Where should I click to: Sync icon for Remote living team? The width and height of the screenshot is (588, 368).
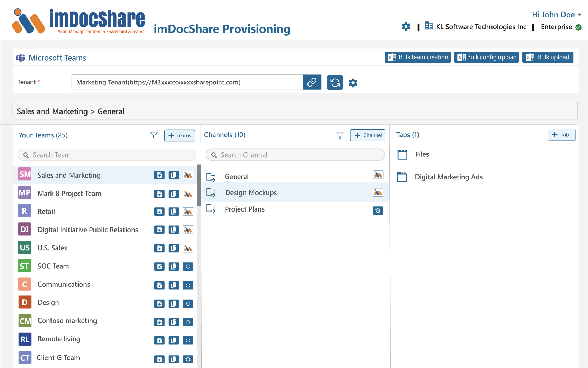click(188, 341)
